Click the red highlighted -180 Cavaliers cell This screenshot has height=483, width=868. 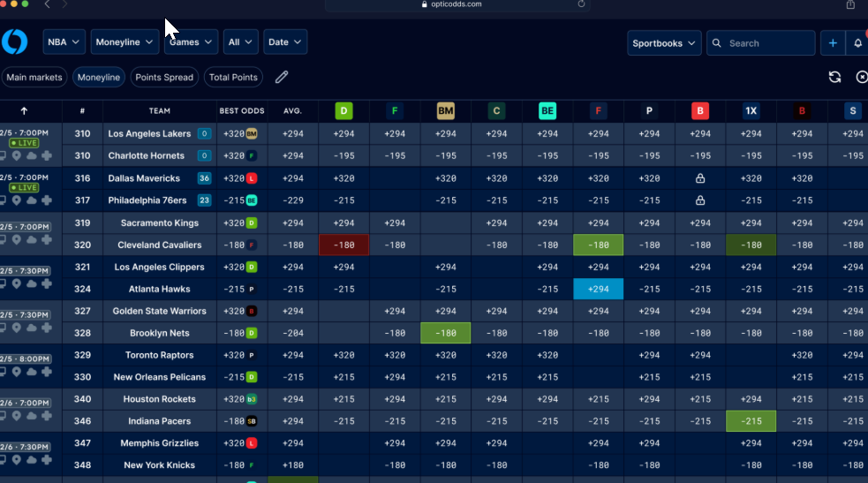click(343, 245)
